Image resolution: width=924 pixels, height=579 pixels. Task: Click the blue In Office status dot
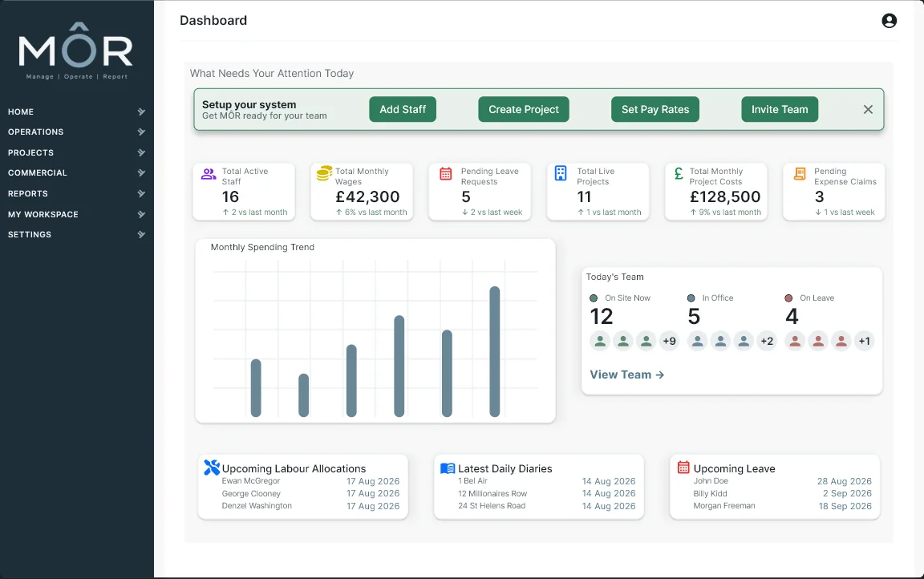point(691,298)
